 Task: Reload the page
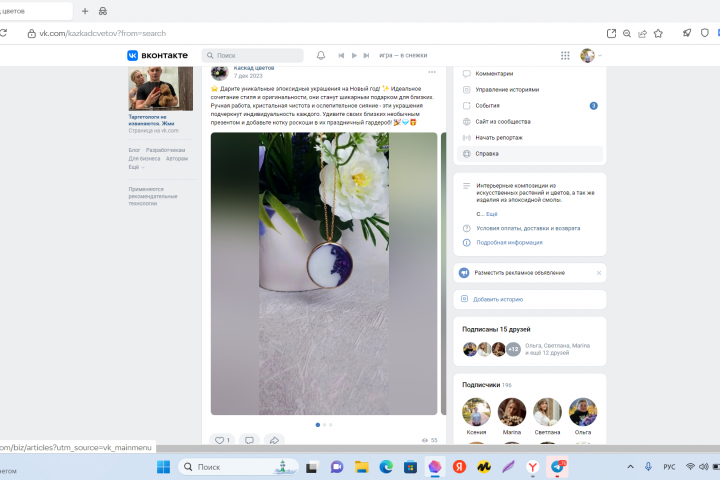3,33
